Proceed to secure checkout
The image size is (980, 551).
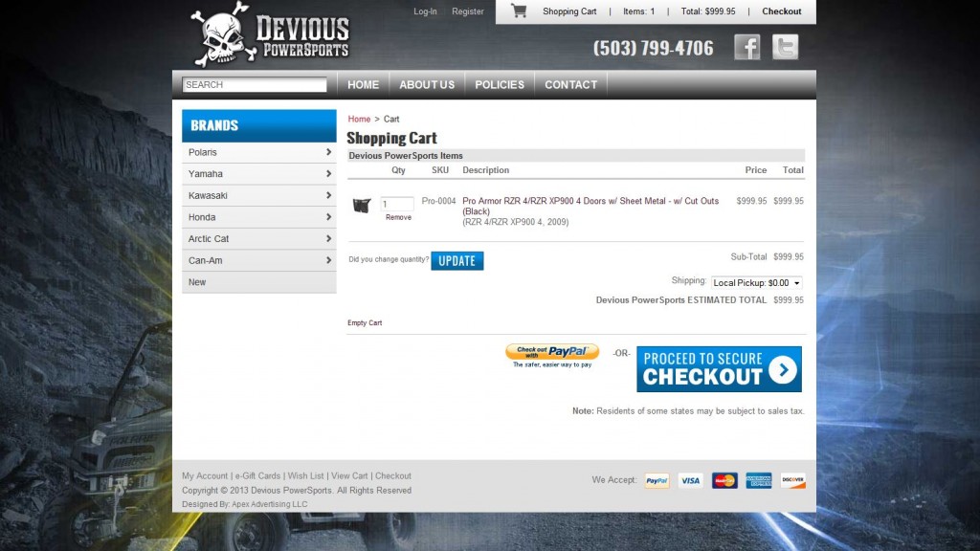pos(719,369)
